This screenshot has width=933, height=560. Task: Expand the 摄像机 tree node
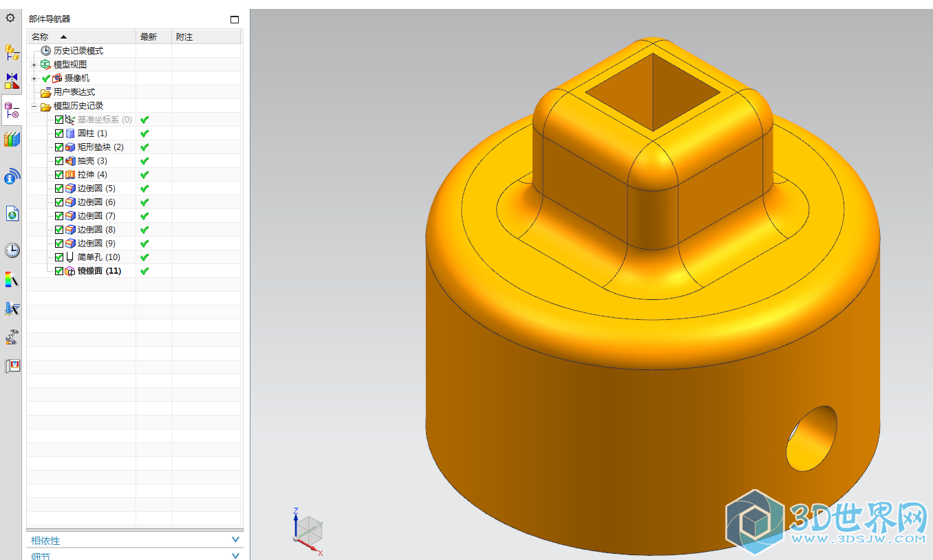(x=34, y=78)
